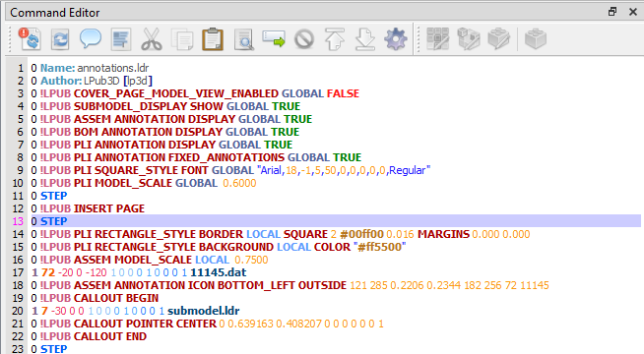The height and width of the screenshot is (354, 644).
Task: Click the red FALSE value on line 3
Action: point(343,93)
